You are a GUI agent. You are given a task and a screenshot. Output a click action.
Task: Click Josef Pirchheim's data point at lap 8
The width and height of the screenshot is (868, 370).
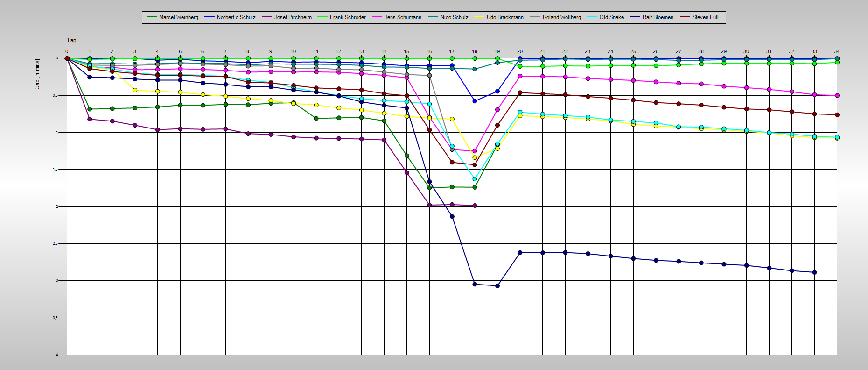(x=248, y=134)
